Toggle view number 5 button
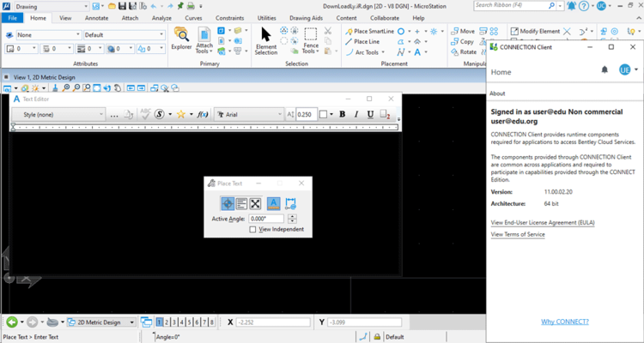 click(190, 322)
